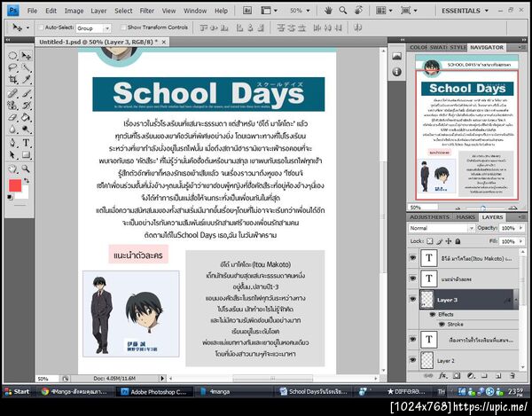Open the Arrange Documents dropdown
The image size is (532, 416).
tap(384, 11)
